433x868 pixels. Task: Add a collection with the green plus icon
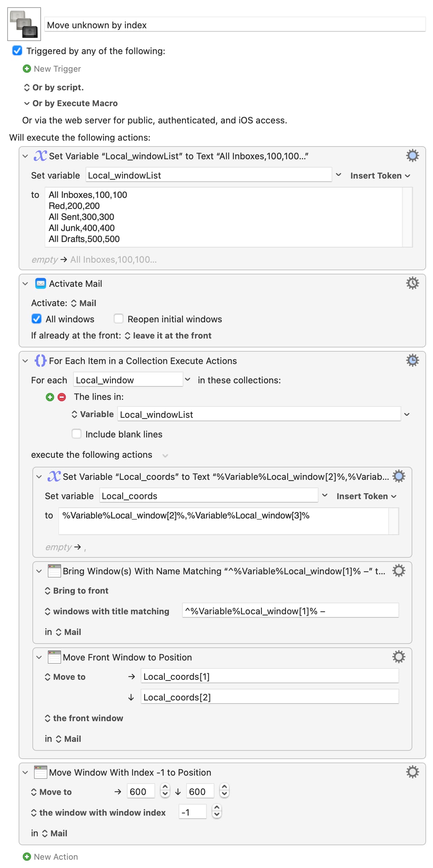(50, 397)
